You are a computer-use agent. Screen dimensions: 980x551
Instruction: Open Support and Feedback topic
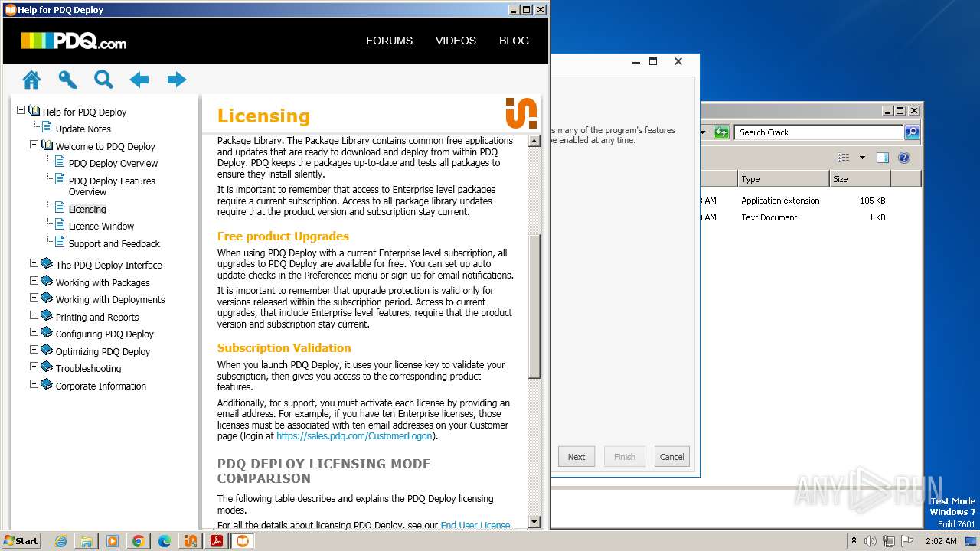114,244
